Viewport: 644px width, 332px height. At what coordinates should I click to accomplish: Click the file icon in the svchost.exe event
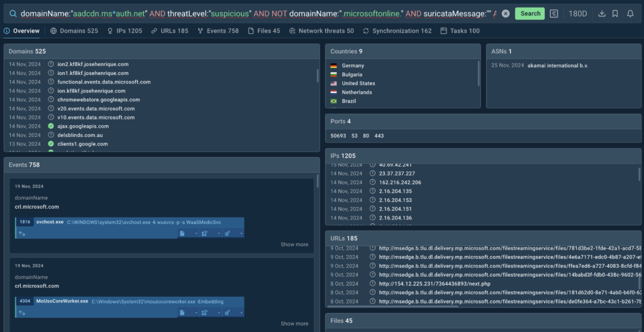(x=182, y=233)
